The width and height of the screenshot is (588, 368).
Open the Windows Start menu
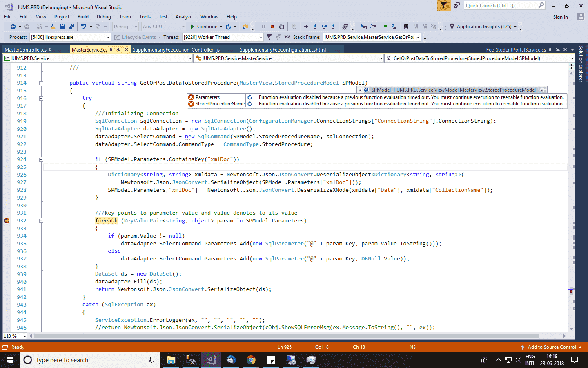[10, 360]
